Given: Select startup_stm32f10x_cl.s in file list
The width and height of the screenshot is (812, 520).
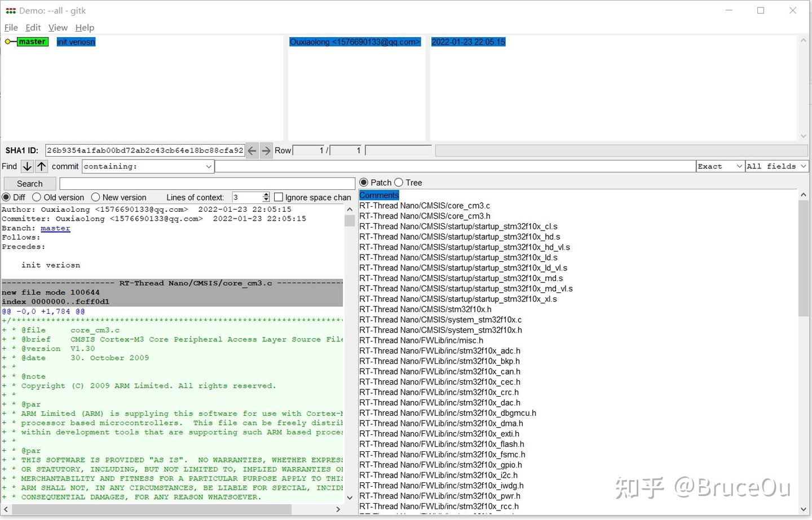Looking at the screenshot, I should click(x=458, y=226).
